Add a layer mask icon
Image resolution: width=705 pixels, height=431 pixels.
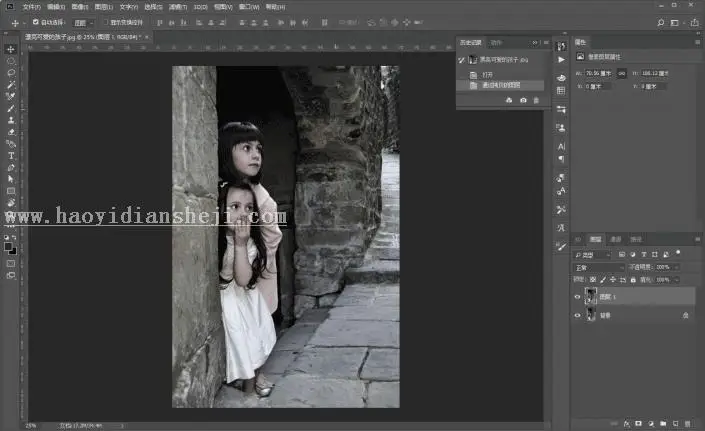[638, 423]
